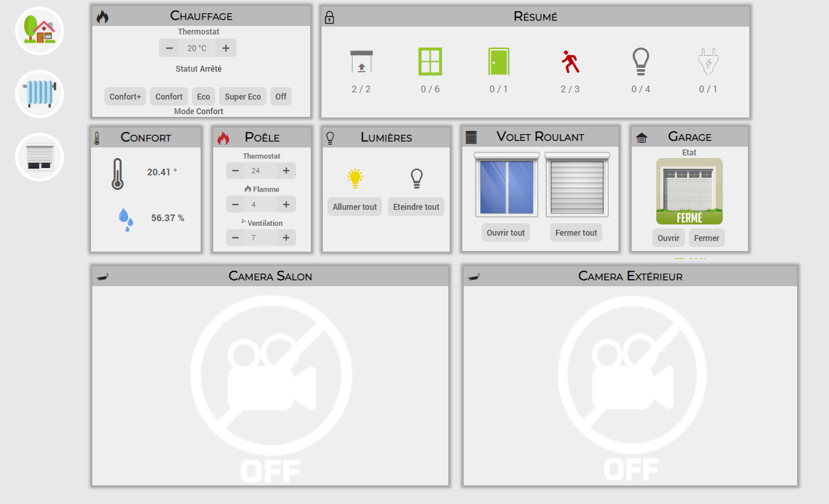Click the red running motion icon
The width and height of the screenshot is (829, 504).
[570, 62]
